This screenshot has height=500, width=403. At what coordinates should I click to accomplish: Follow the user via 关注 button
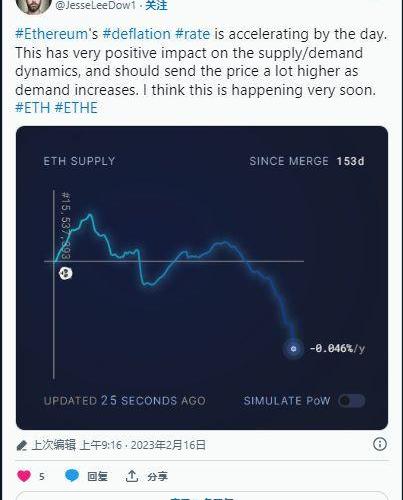click(x=156, y=5)
